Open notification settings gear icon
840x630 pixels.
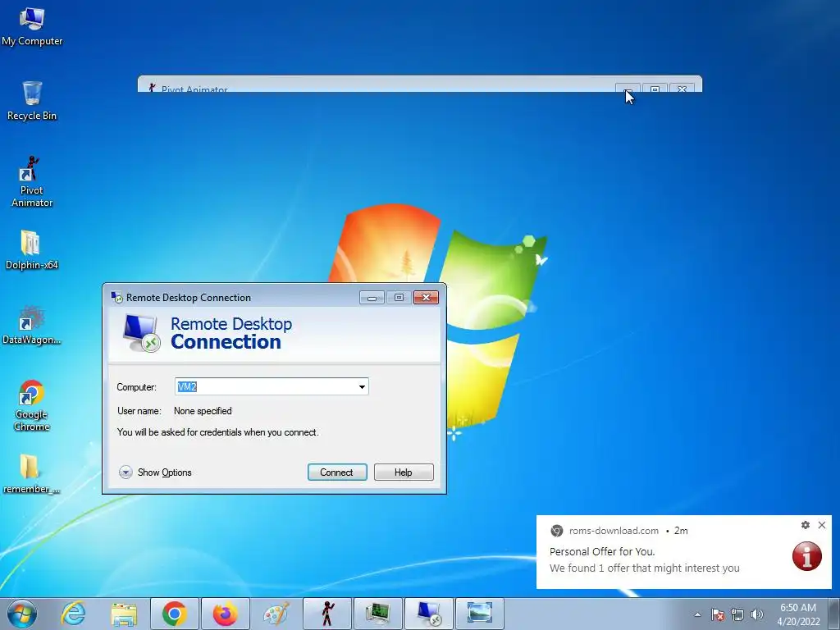(x=806, y=525)
